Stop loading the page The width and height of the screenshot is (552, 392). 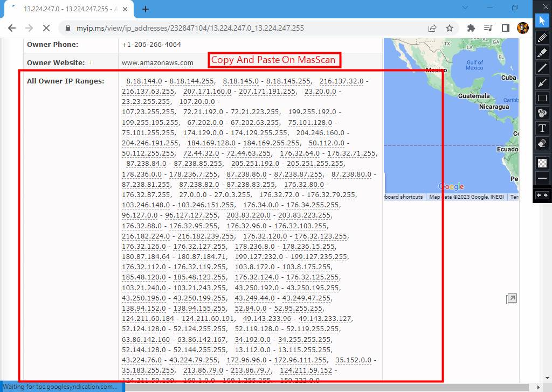tap(46, 28)
